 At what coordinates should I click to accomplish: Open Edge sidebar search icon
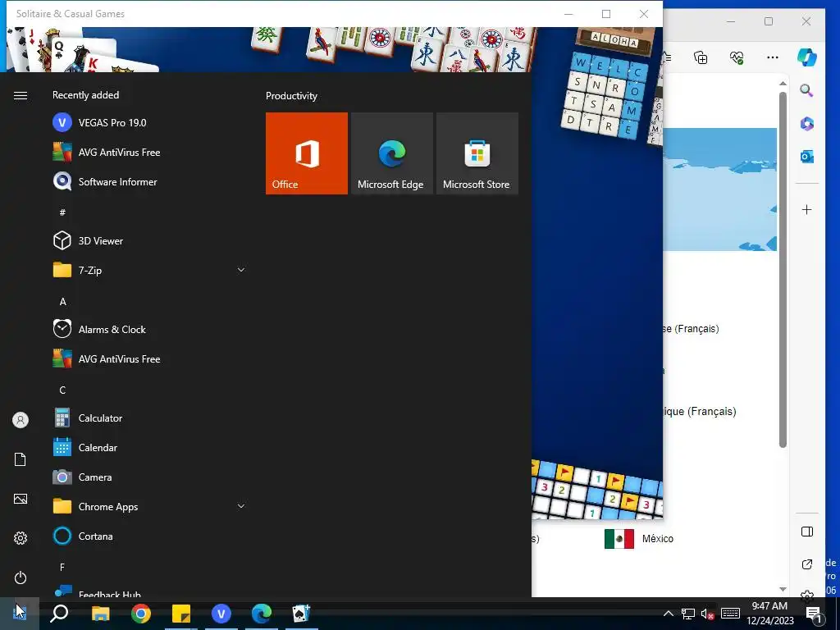point(807,90)
